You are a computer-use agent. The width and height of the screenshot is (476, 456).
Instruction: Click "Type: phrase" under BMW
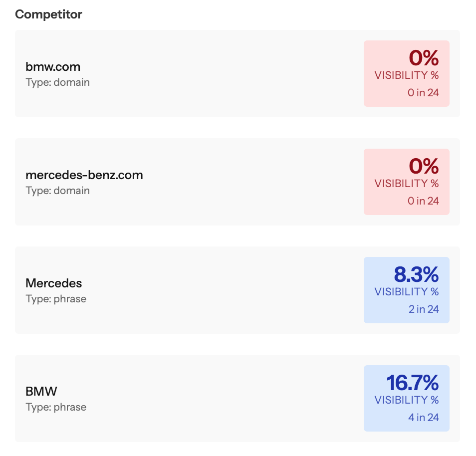point(56,407)
